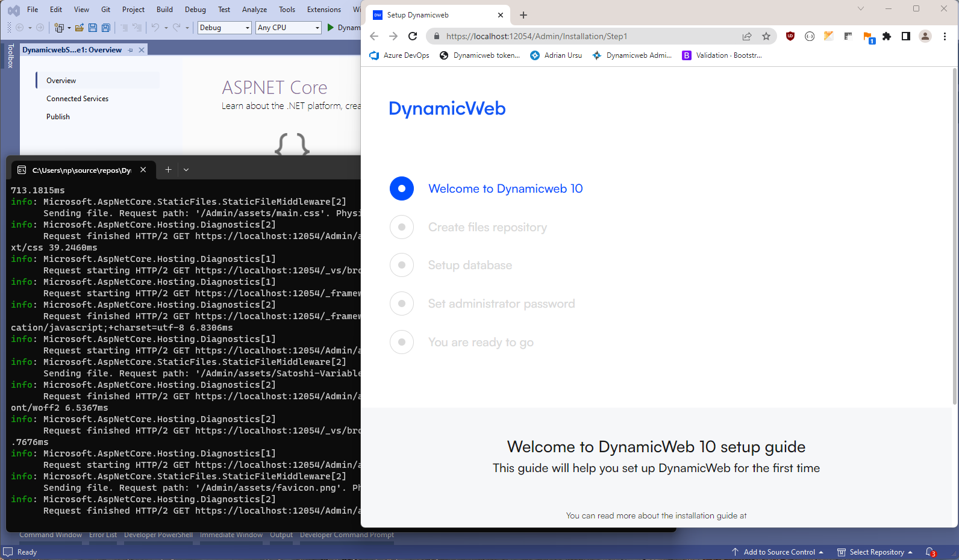Viewport: 959px width, 560px height.
Task: Click the padlock site info icon
Action: (437, 36)
